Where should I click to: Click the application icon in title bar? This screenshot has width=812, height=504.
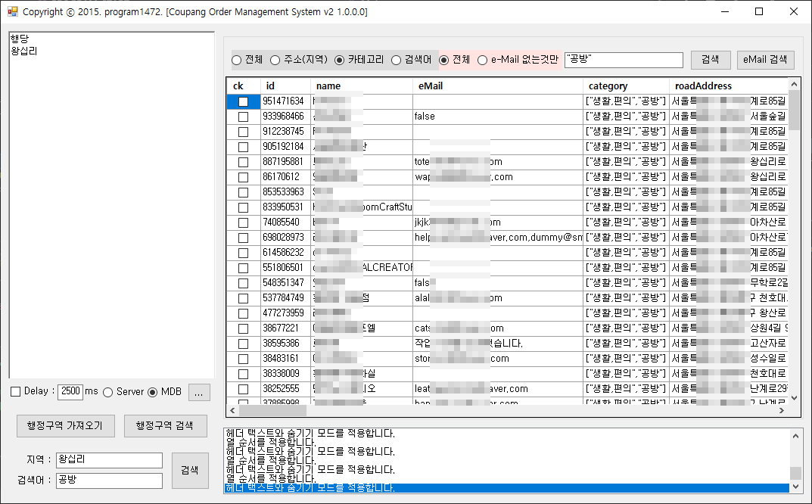(x=12, y=11)
